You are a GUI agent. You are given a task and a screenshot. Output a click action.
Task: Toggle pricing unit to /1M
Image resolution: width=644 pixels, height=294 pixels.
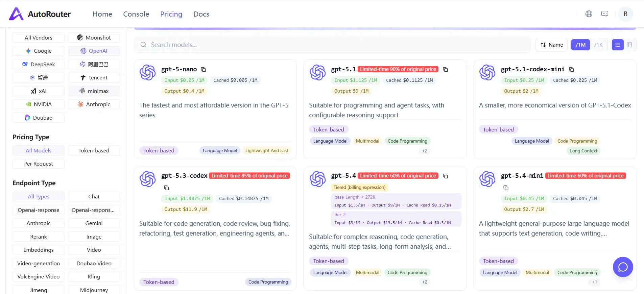(580, 45)
